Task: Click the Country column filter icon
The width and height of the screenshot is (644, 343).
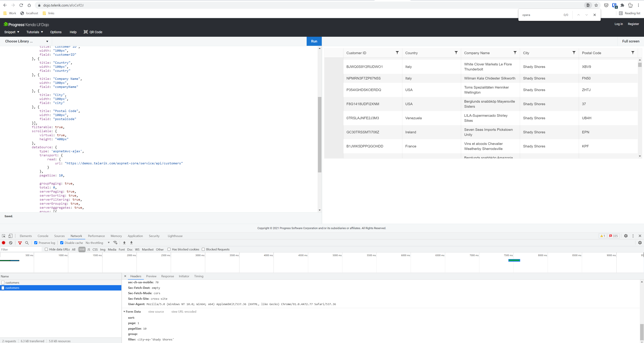Action: (x=456, y=53)
